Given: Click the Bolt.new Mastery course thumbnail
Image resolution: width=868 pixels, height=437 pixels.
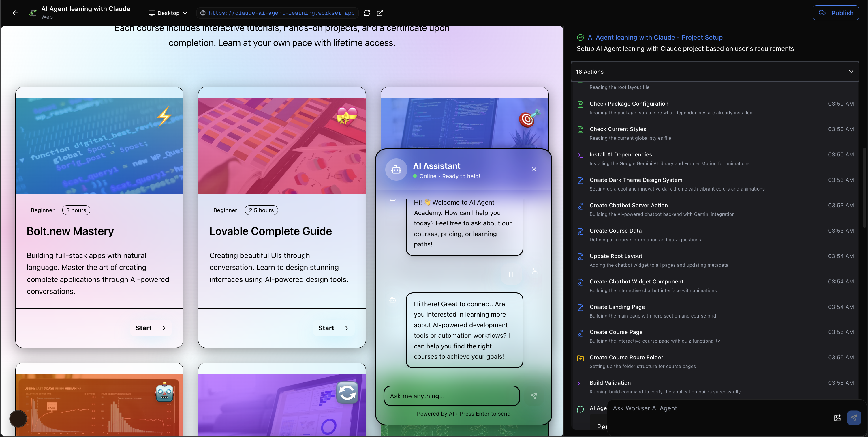Looking at the screenshot, I should pyautogui.click(x=99, y=146).
